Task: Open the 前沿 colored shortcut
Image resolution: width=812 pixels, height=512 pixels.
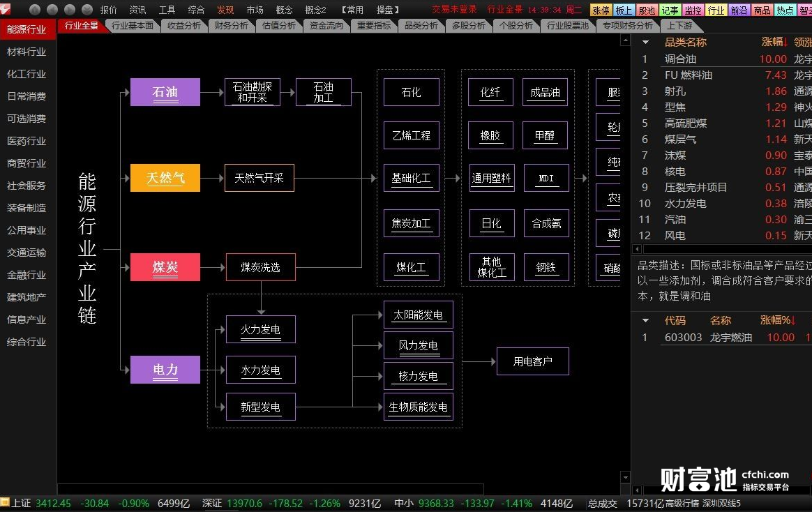Action: (x=739, y=10)
